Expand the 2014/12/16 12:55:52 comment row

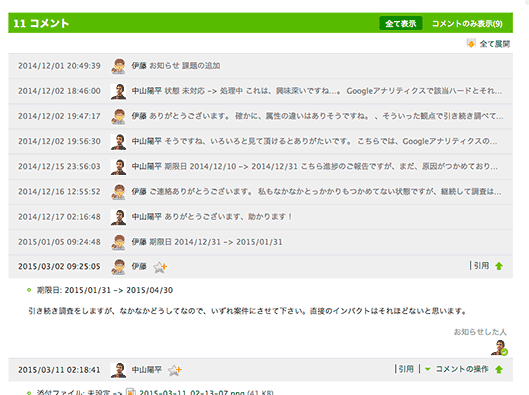pos(260,192)
